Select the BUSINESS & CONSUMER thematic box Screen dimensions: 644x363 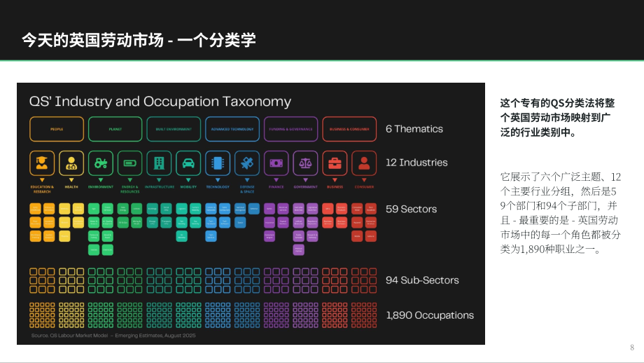pos(349,129)
